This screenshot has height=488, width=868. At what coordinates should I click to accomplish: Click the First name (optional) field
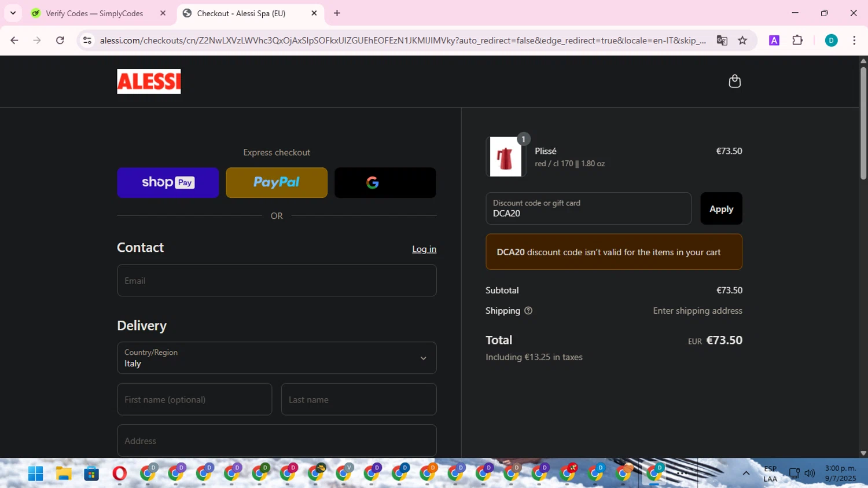click(x=194, y=399)
